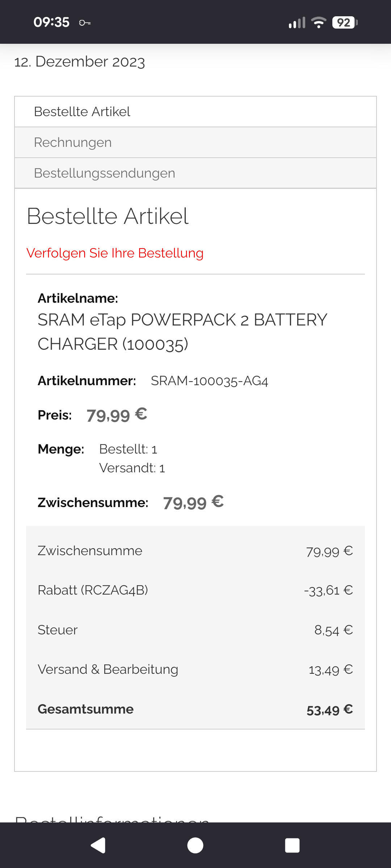Select the Bestellte Artikel tab

pyautogui.click(x=82, y=112)
